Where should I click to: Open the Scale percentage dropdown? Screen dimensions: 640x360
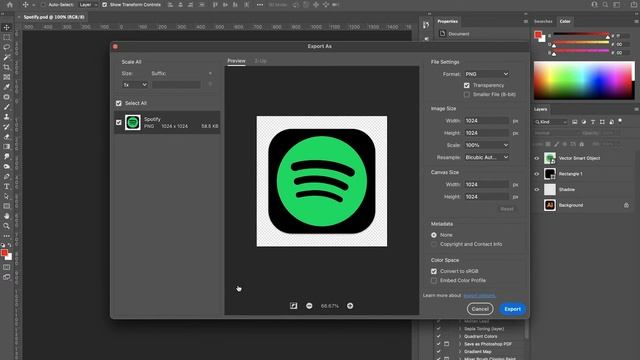[x=487, y=145]
